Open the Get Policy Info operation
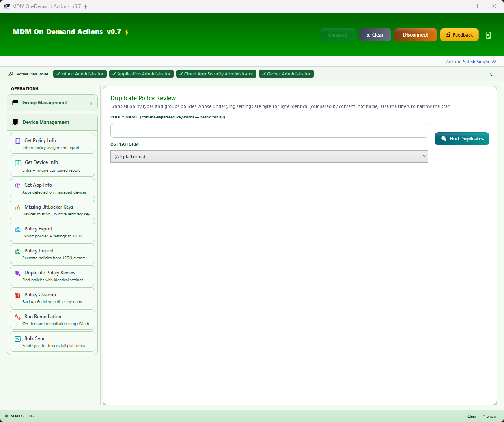 (52, 144)
